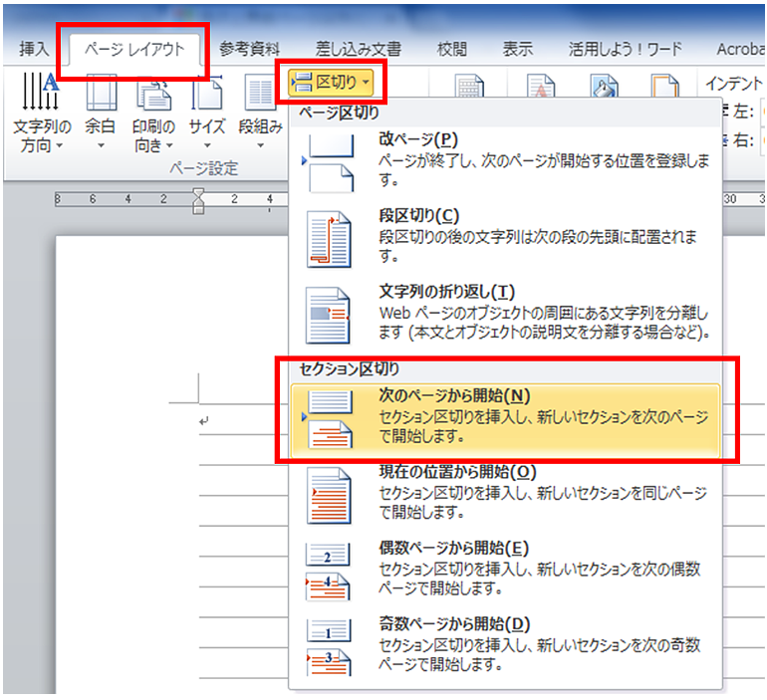The height and width of the screenshot is (700, 767).
Task: Open the 参考資料 tab
Action: (x=249, y=50)
